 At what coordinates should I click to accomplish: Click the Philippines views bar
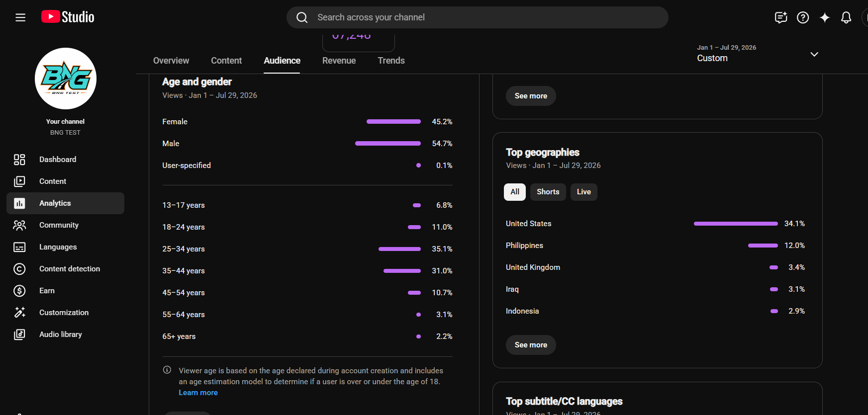[763, 246]
